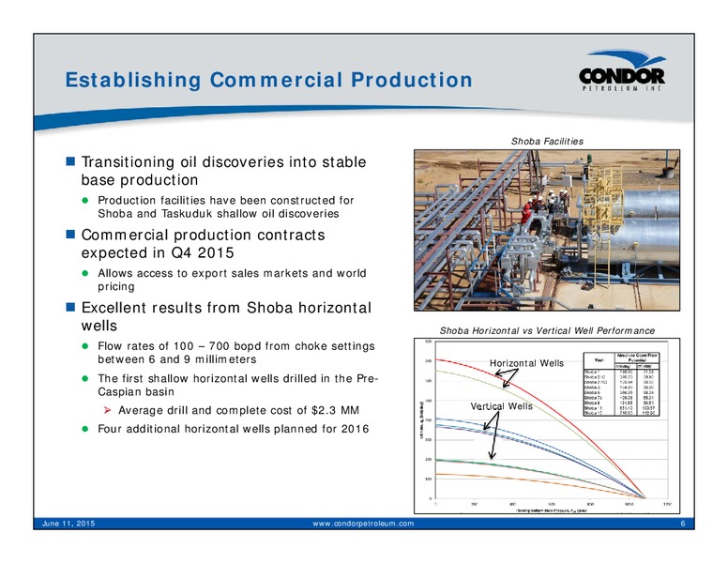Select 'Allows access to export sales markets' line
Screen dimensions: 728x563
(x=232, y=273)
